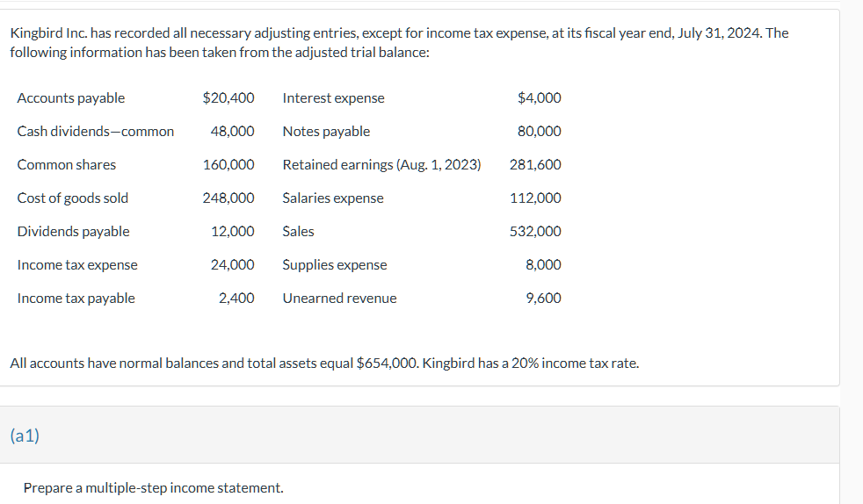Click the Salaries expense amount 112,000
Viewport: 863px width, 504px height.
pos(535,198)
